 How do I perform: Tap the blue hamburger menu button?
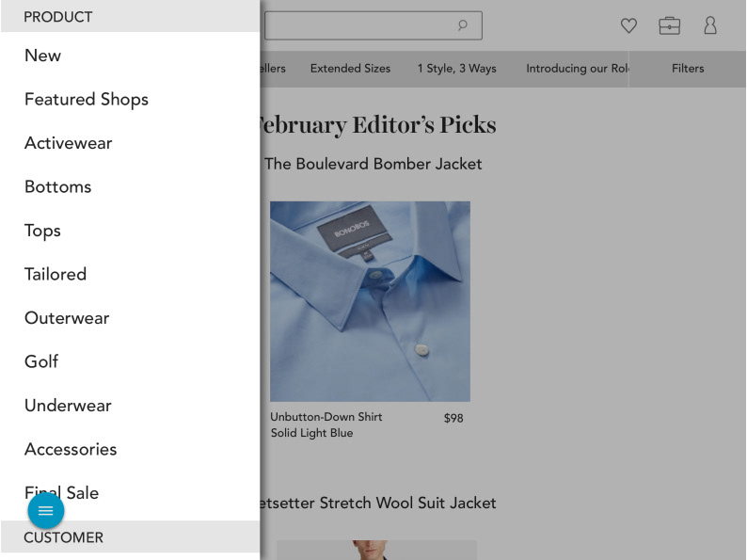[46, 510]
